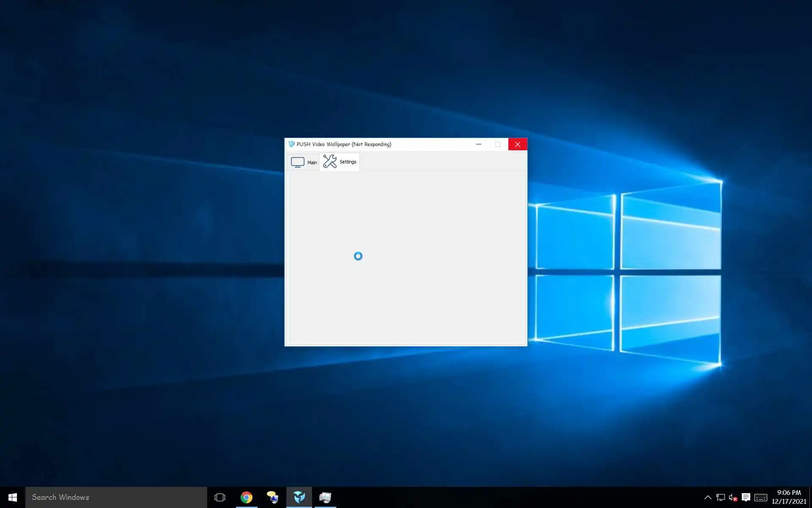Open the touch keyboard from tray

coord(761,497)
